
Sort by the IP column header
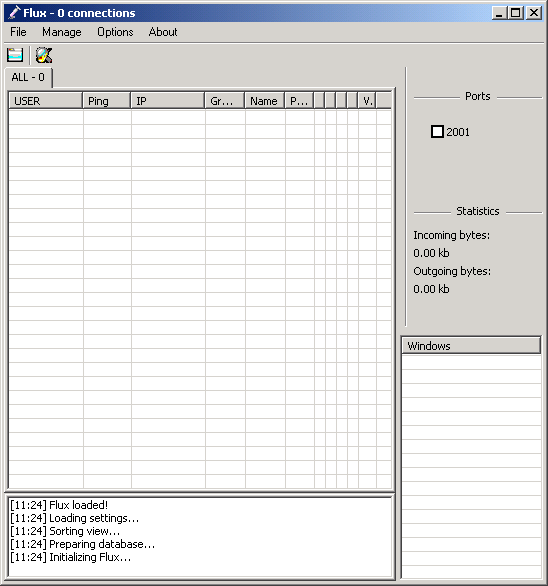point(168,101)
